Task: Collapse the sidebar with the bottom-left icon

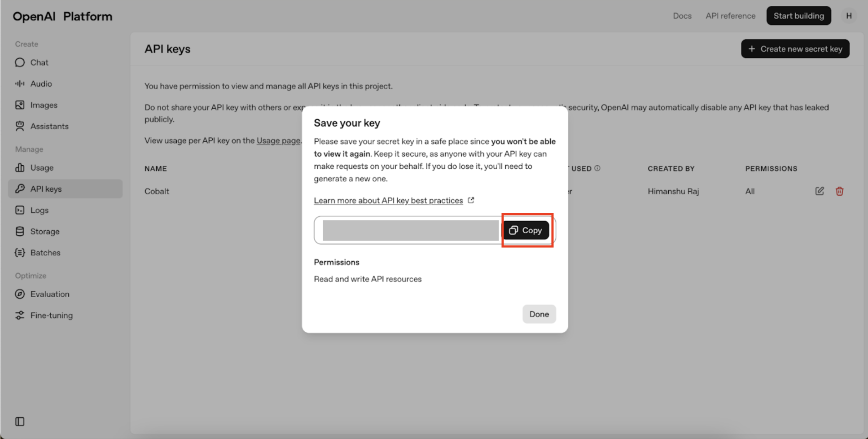Action: (x=19, y=421)
